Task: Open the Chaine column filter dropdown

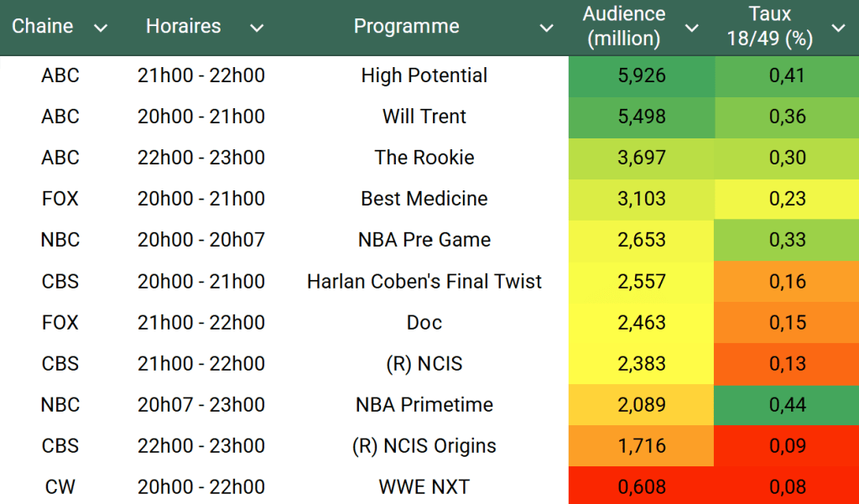Action: click(101, 29)
